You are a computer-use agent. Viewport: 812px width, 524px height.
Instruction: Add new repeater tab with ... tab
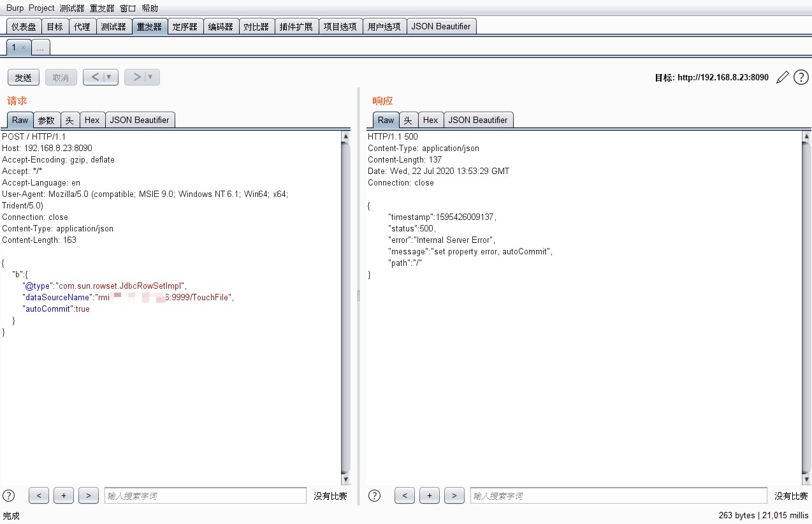click(x=40, y=48)
